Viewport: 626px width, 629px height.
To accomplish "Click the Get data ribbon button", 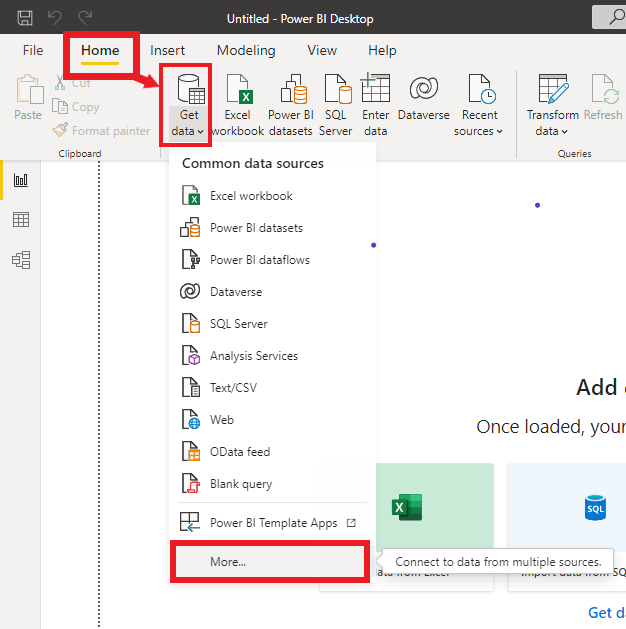I will (x=188, y=105).
